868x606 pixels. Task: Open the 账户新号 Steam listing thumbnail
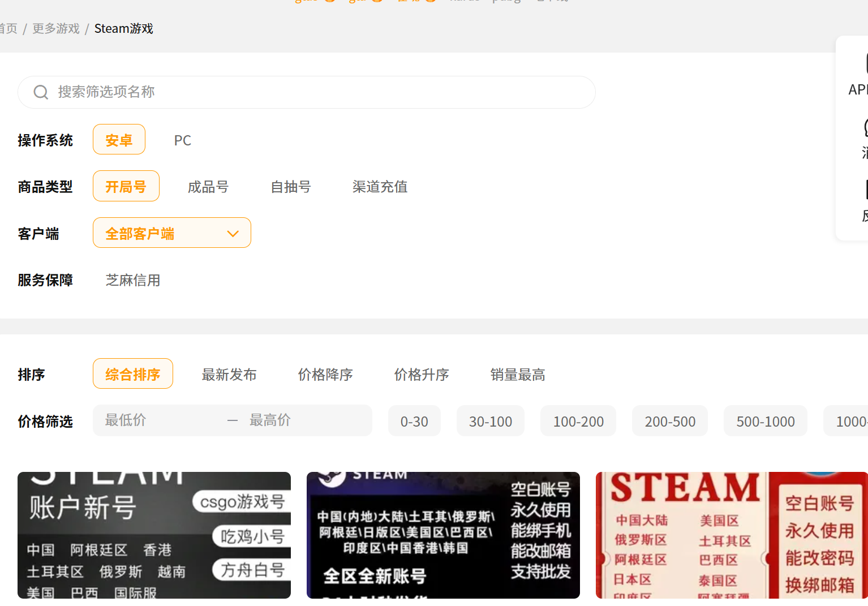click(154, 535)
